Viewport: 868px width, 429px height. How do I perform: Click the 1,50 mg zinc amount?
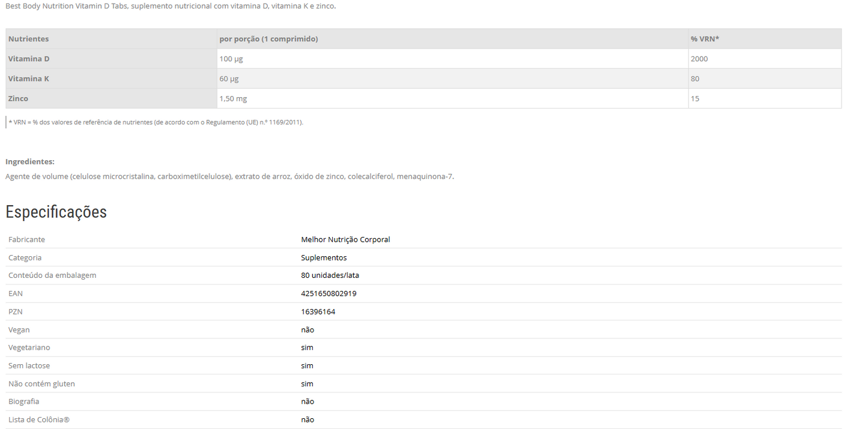click(x=234, y=98)
